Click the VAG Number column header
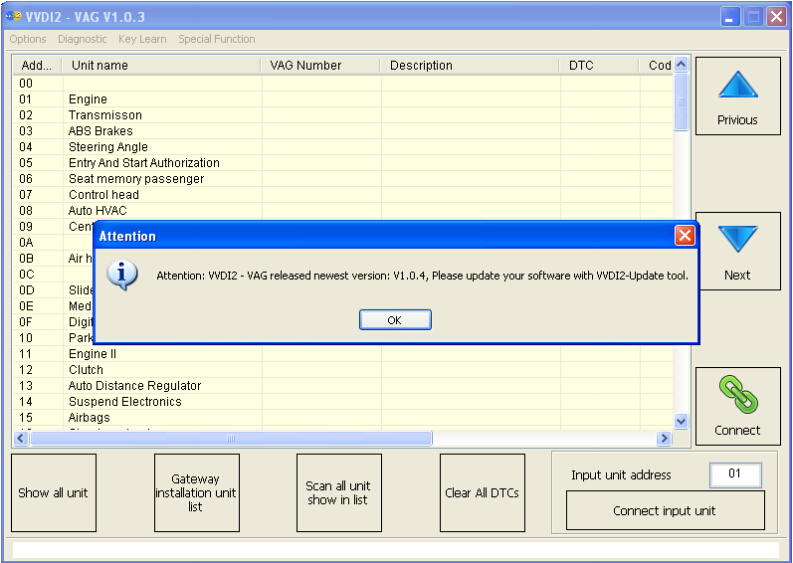793x563 pixels. [x=321, y=65]
